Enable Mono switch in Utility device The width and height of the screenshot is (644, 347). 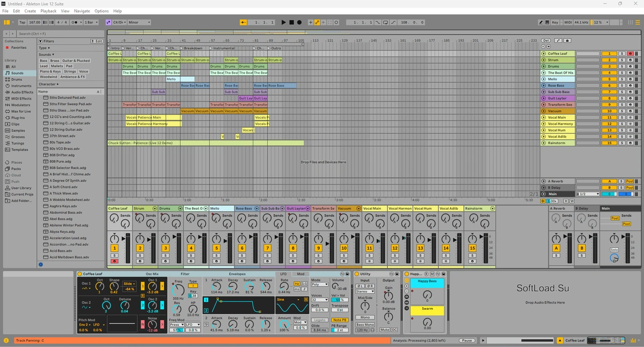pyautogui.click(x=365, y=317)
